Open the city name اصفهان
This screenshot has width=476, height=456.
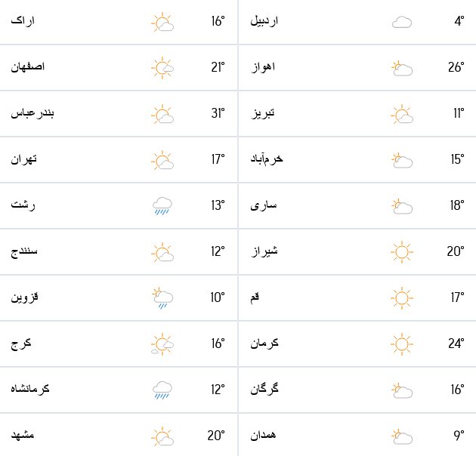pyautogui.click(x=28, y=68)
